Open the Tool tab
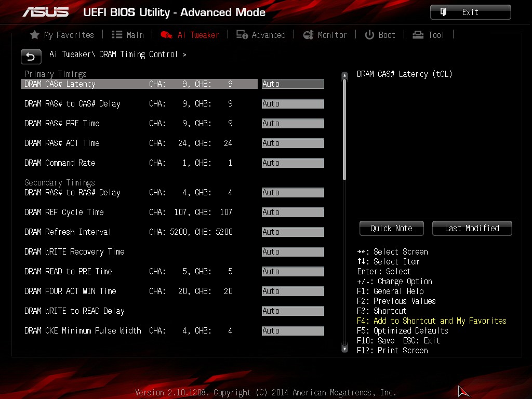 (x=428, y=35)
